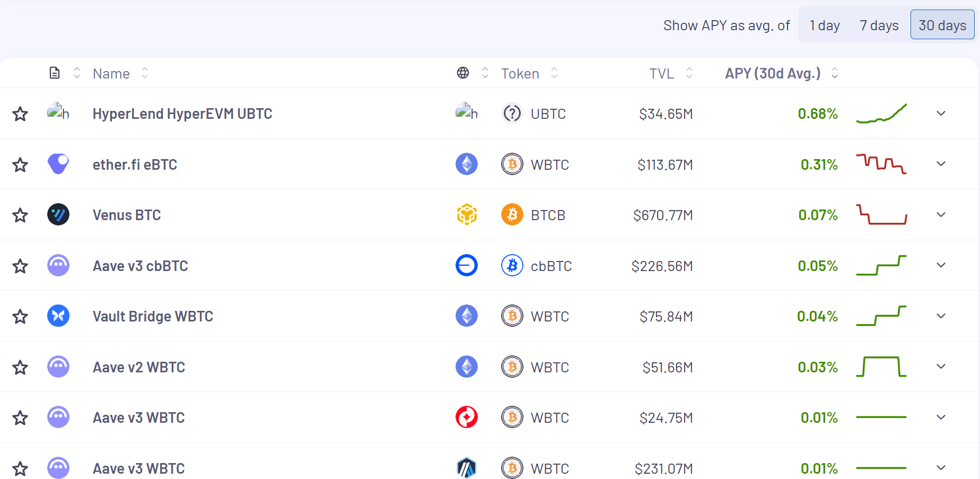Expand the Vault Bridge WBTC row chevron

pyautogui.click(x=941, y=316)
